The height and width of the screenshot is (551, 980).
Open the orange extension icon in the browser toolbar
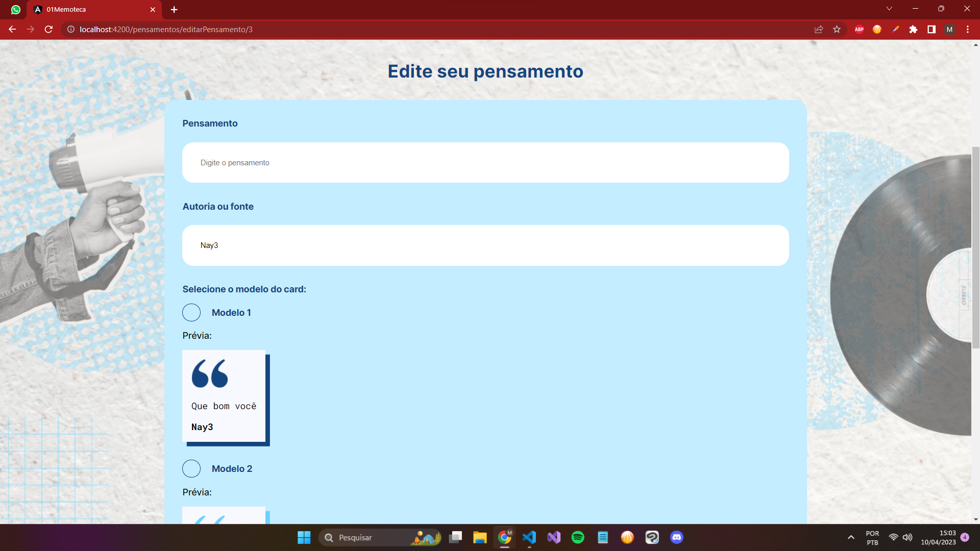877,30
